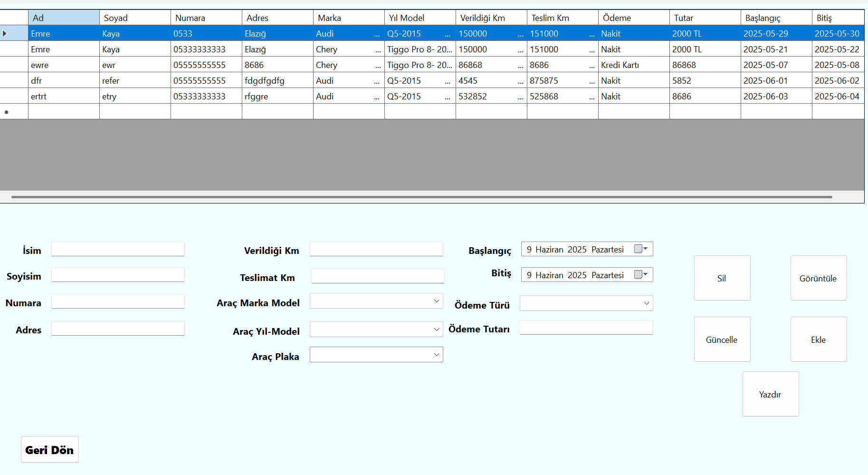Sort by the Tutar column header
Viewport: 868px width, 475px height.
pos(706,18)
